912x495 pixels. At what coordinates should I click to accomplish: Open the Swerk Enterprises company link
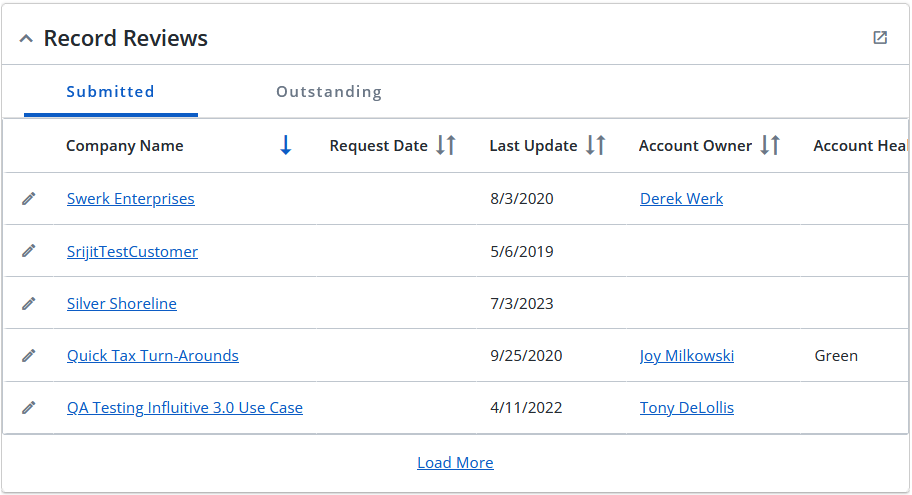[x=130, y=199]
